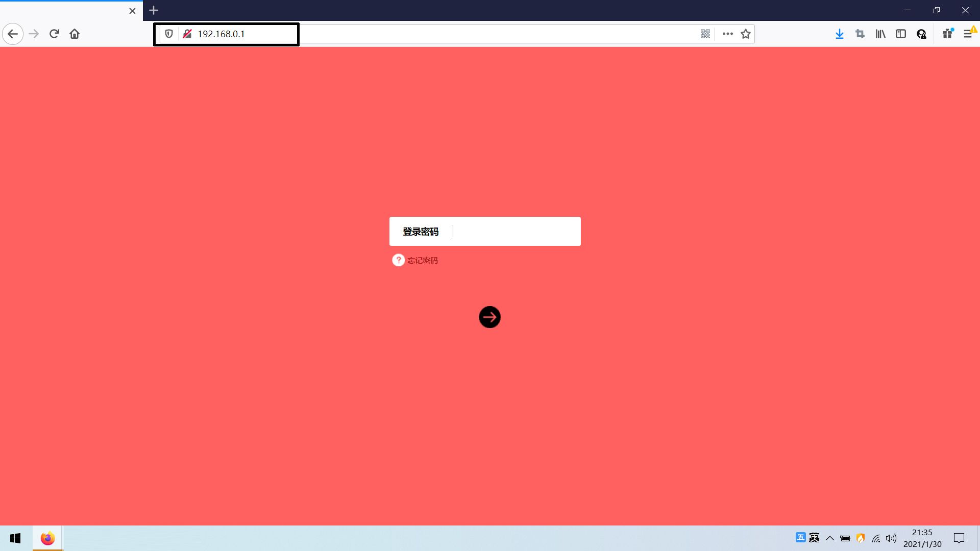Open the speaker volume control

[891, 538]
